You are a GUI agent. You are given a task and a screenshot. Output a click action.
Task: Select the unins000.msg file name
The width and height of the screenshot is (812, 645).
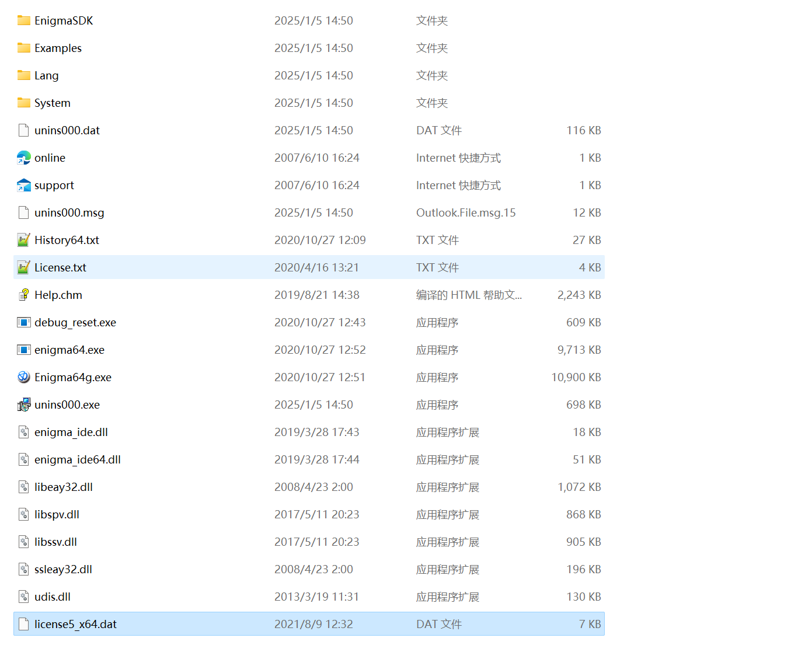(69, 212)
